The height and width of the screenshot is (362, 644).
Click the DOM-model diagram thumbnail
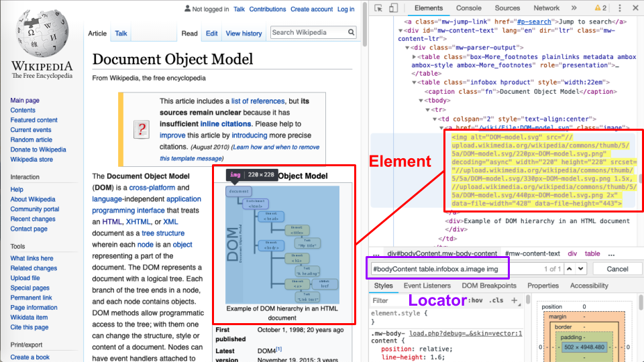pyautogui.click(x=282, y=245)
